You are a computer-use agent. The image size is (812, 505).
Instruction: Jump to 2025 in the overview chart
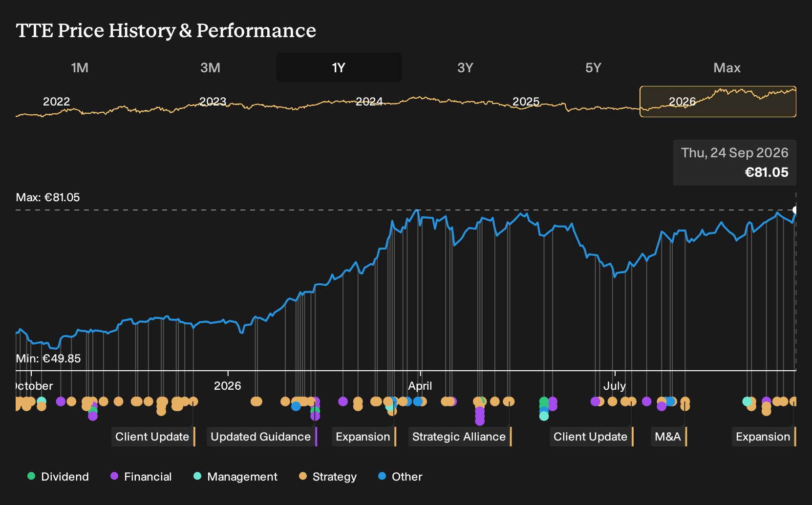click(526, 102)
